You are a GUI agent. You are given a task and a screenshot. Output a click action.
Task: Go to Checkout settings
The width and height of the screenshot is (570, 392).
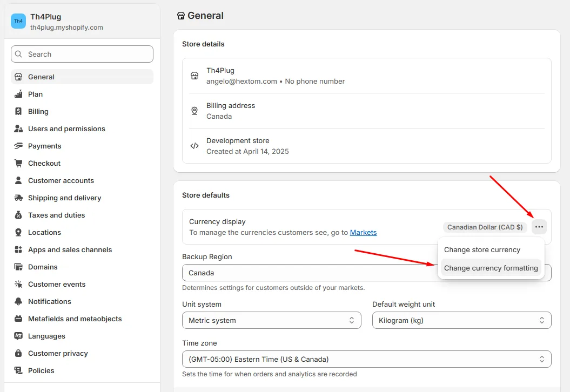(x=82, y=163)
